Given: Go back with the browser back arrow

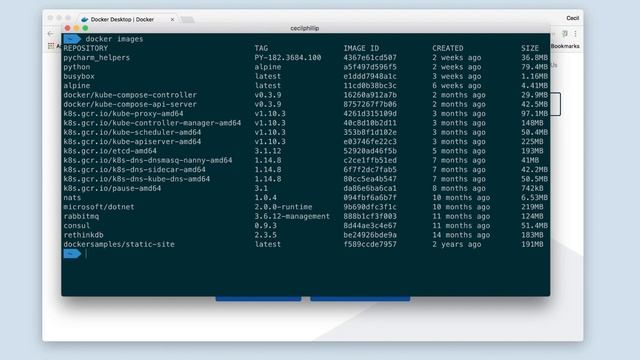Looking at the screenshot, I should click(x=50, y=34).
